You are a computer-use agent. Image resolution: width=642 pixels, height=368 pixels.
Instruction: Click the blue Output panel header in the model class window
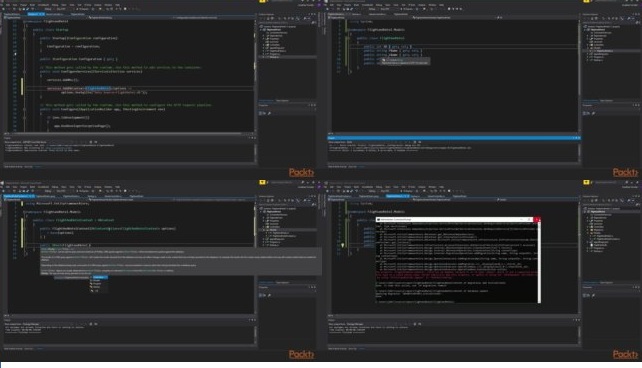[454, 138]
